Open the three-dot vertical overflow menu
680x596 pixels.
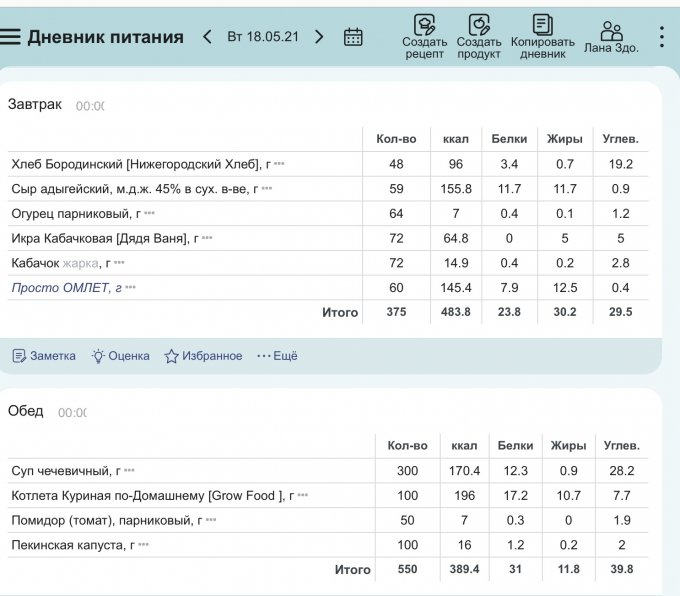click(661, 37)
